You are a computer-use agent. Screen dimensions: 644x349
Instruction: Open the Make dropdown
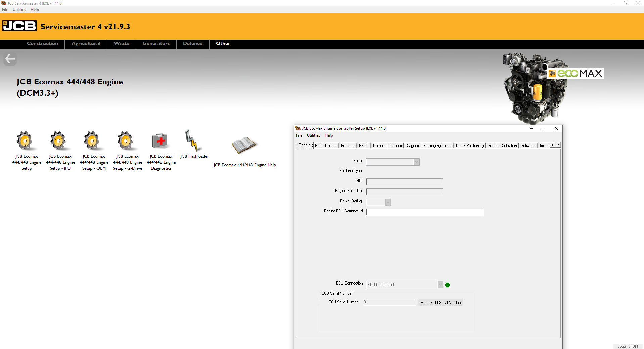pos(416,162)
